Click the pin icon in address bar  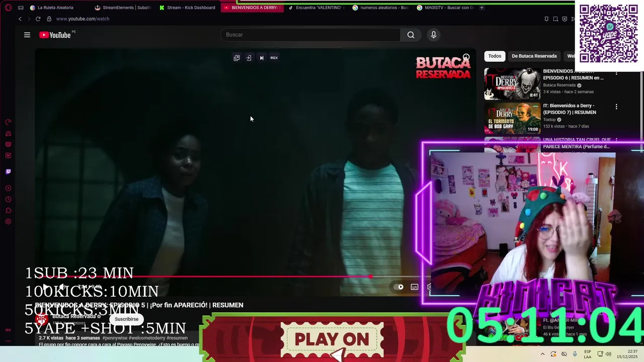click(x=546, y=19)
